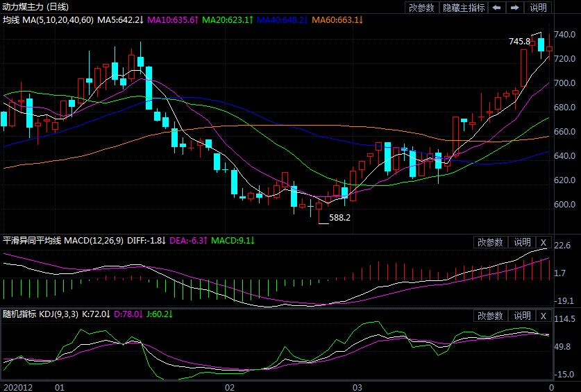Open main chart 改参数 settings
Image resolution: width=581 pixels, height=392 pixels.
pyautogui.click(x=421, y=8)
